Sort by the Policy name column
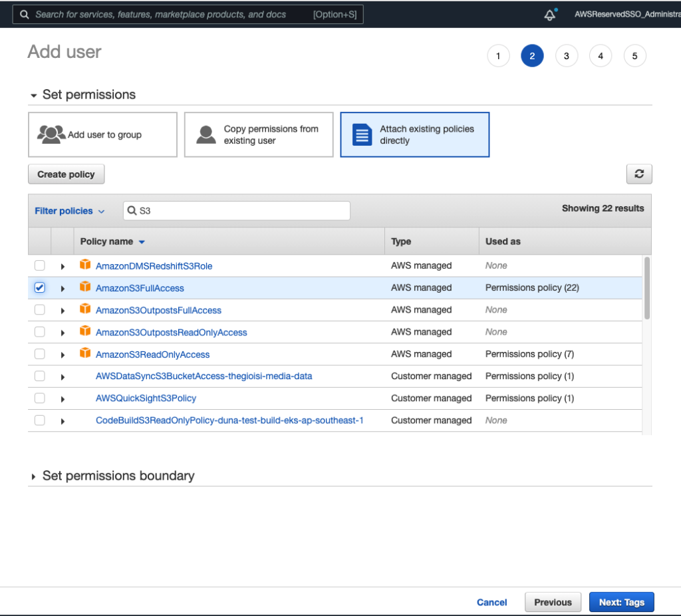The height and width of the screenshot is (616, 681). tap(112, 241)
